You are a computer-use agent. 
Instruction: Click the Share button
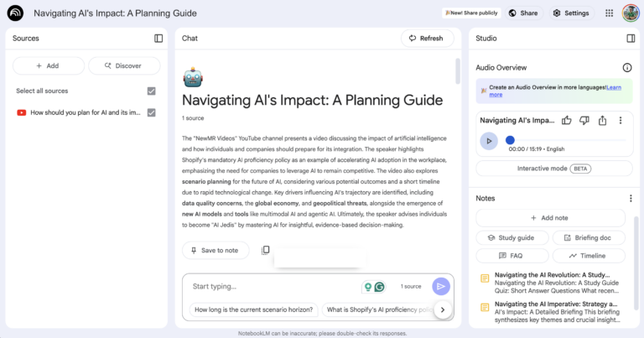523,13
